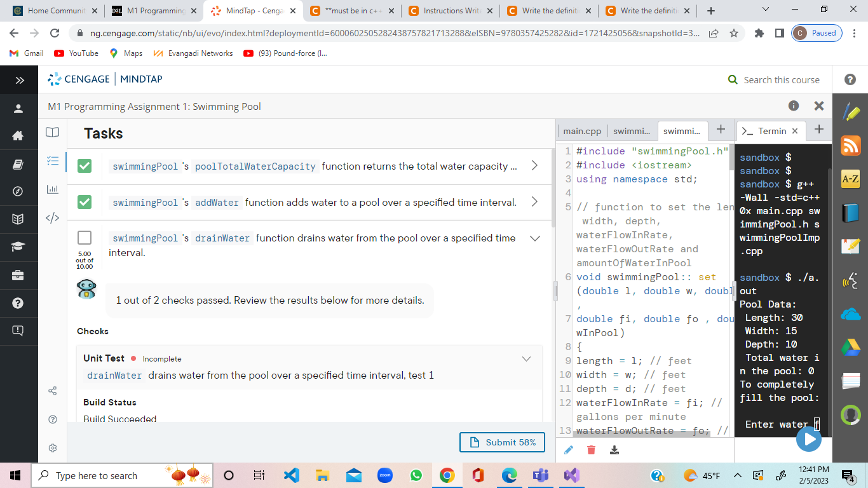Edit code with the pencil icon below the editor

(568, 449)
